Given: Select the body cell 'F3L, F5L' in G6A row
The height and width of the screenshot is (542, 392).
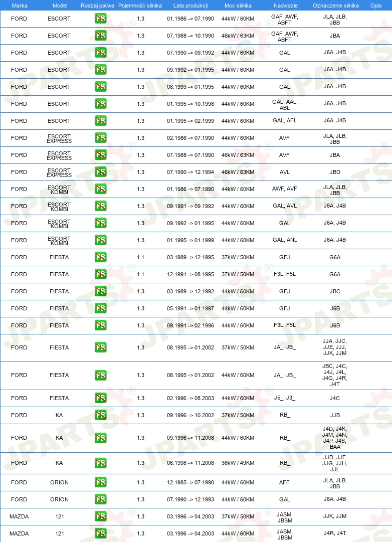Looking at the screenshot, I should click(285, 274).
